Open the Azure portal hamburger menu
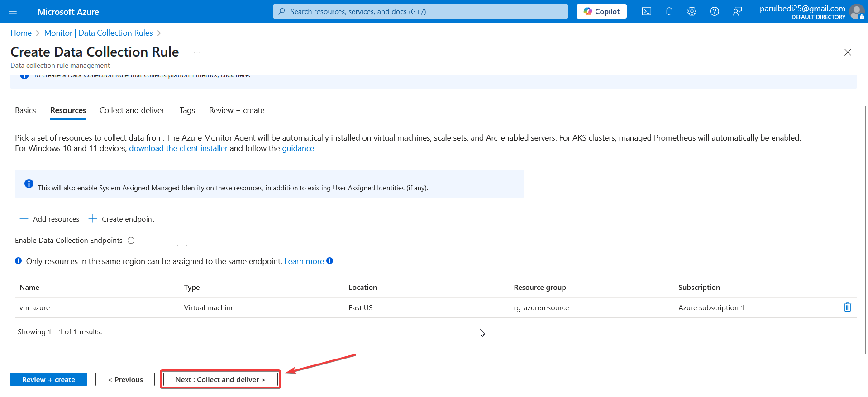The image size is (868, 397). tap(13, 11)
